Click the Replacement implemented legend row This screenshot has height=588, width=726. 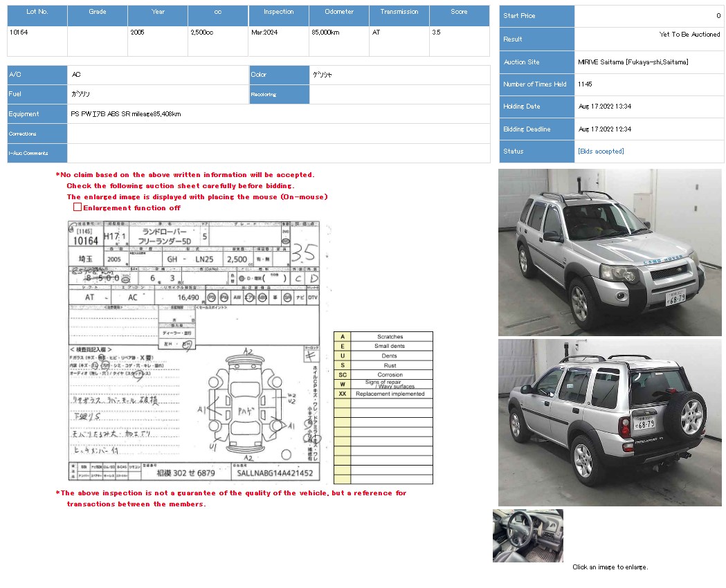pyautogui.click(x=383, y=394)
